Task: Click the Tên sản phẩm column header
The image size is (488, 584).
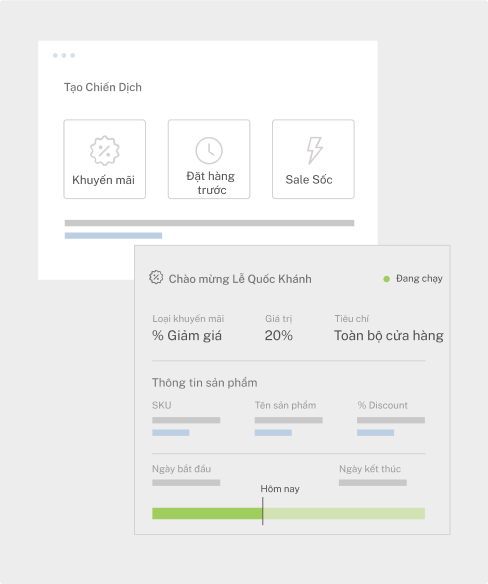Action: coord(285,405)
